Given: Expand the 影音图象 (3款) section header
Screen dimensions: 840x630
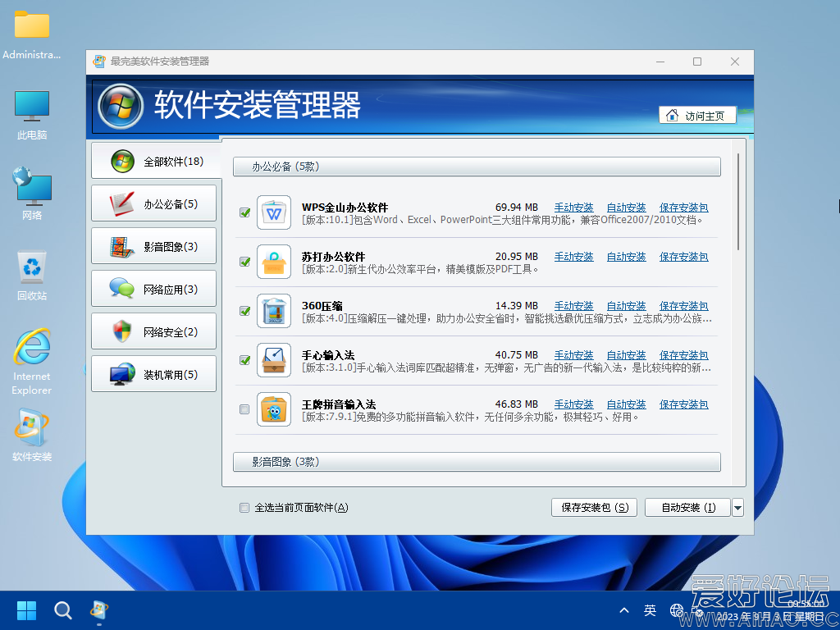Looking at the screenshot, I should 476,462.
